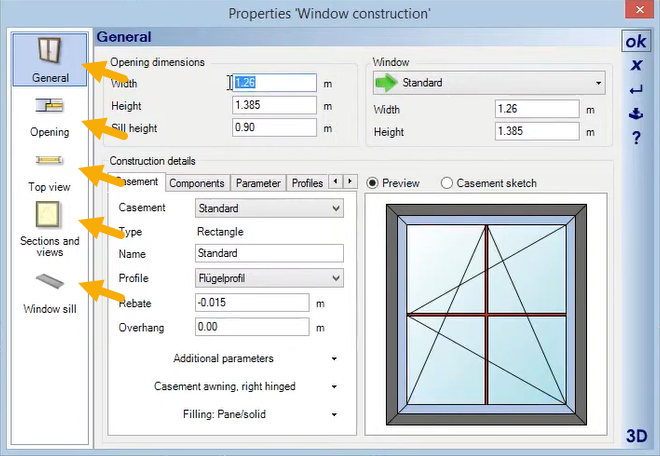Open the Window Standard type dropdown

(x=488, y=83)
